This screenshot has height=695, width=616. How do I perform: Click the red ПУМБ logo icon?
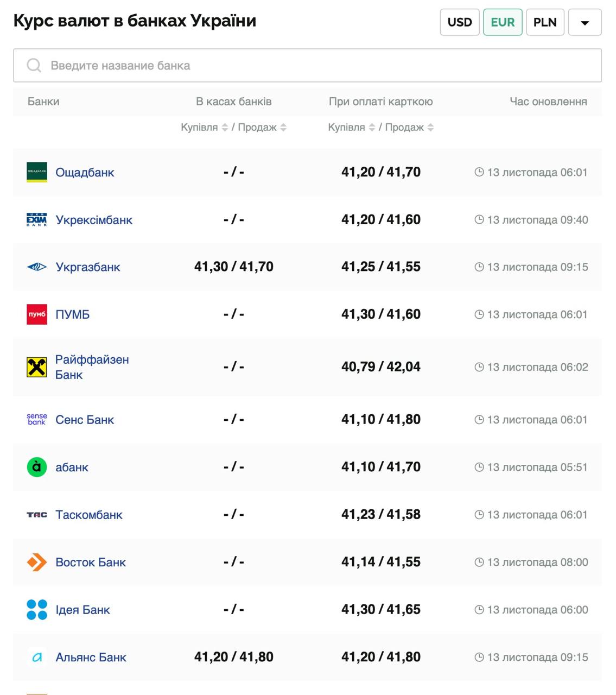[x=37, y=314]
